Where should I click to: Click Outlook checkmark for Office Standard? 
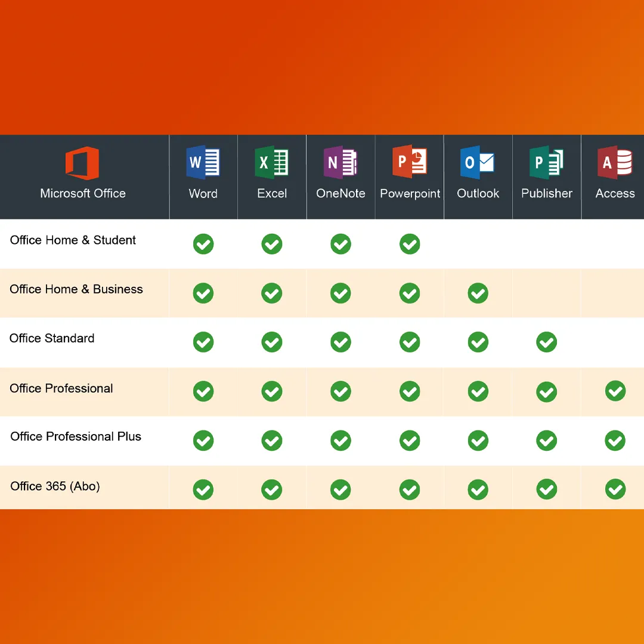coord(478,342)
